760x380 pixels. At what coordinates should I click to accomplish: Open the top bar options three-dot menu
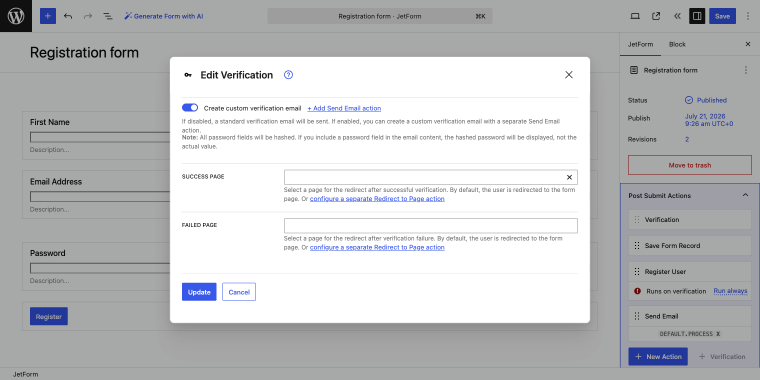pyautogui.click(x=747, y=16)
